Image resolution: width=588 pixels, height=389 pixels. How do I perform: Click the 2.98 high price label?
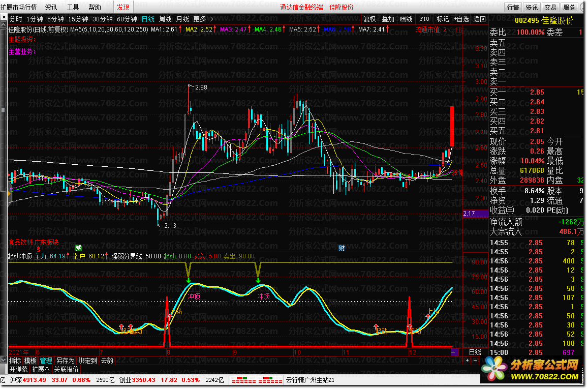click(x=201, y=87)
